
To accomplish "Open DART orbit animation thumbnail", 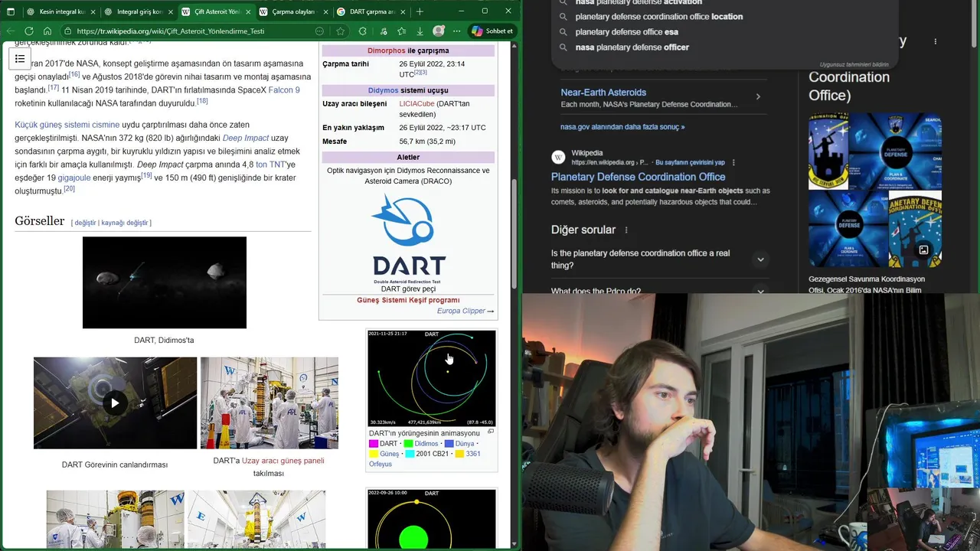I will pyautogui.click(x=432, y=378).
